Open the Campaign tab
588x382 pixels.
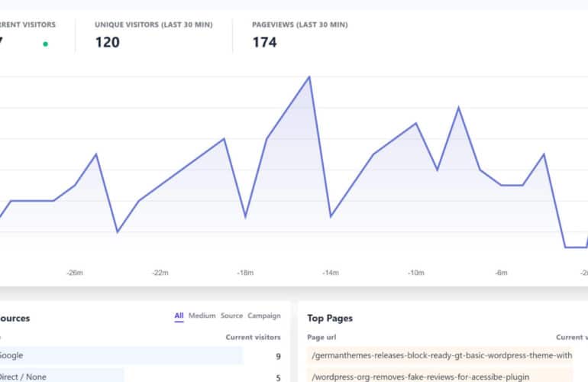[264, 316]
